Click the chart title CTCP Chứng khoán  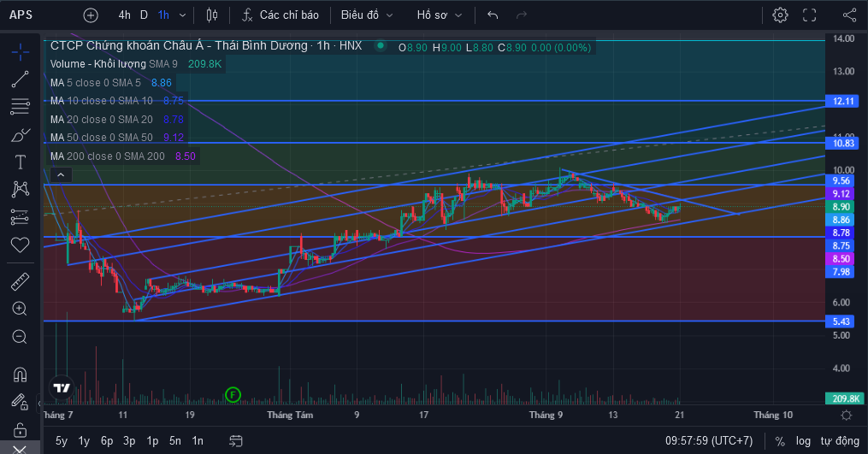206,46
